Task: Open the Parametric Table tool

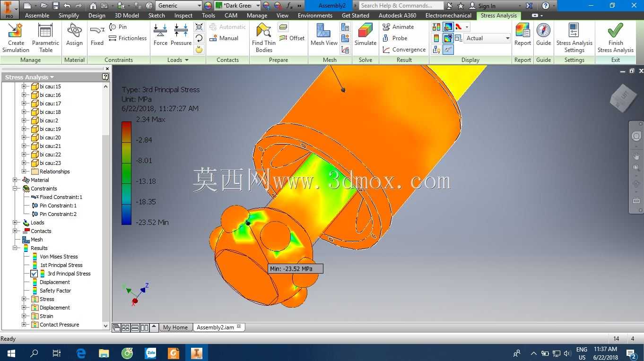Action: click(x=45, y=38)
